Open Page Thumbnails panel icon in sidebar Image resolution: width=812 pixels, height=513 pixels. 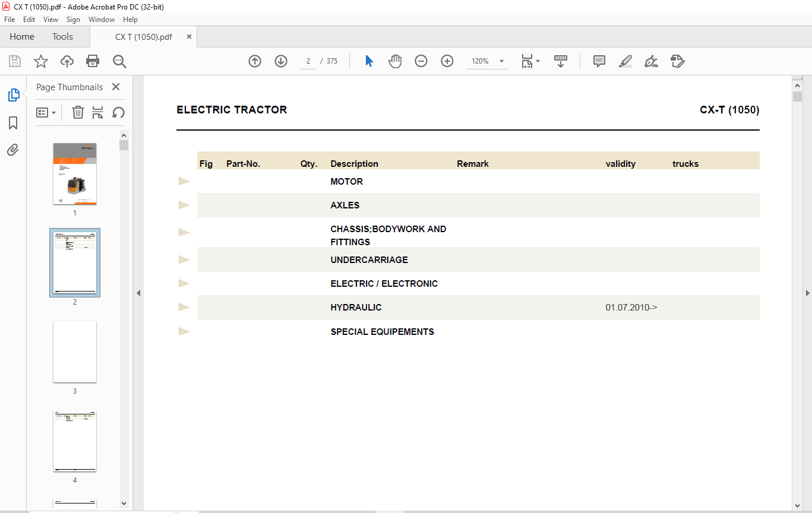point(13,95)
